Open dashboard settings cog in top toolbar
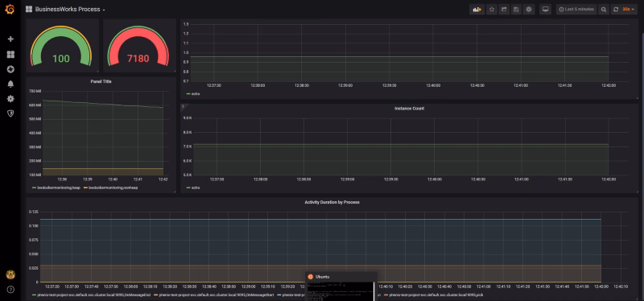The image size is (644, 301). point(529,10)
